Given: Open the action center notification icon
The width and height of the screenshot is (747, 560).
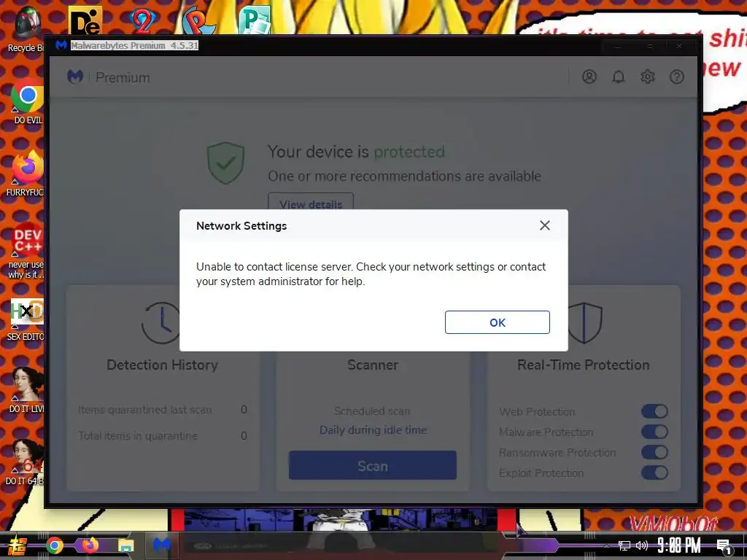Looking at the screenshot, I should (x=724, y=546).
